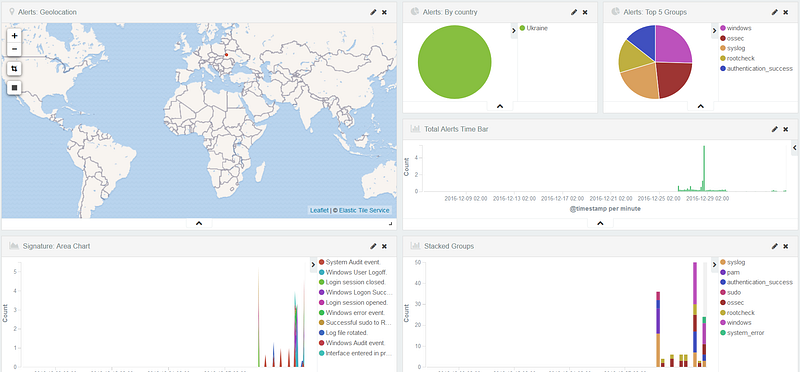Toggle Login session opened legend entry
This screenshot has width=800, height=372.
point(354,303)
